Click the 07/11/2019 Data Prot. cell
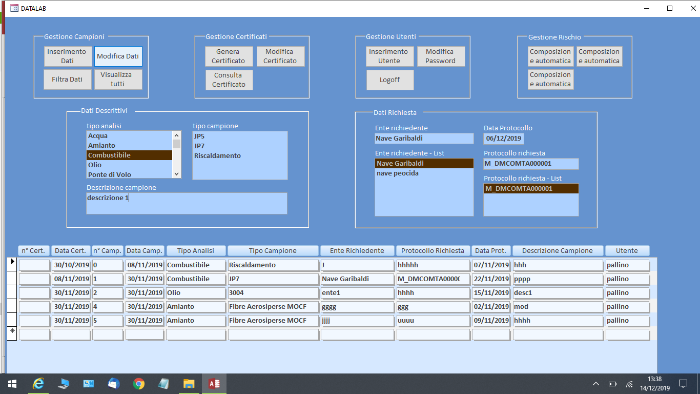Viewport: 700px width, 394px height. pyautogui.click(x=491, y=265)
